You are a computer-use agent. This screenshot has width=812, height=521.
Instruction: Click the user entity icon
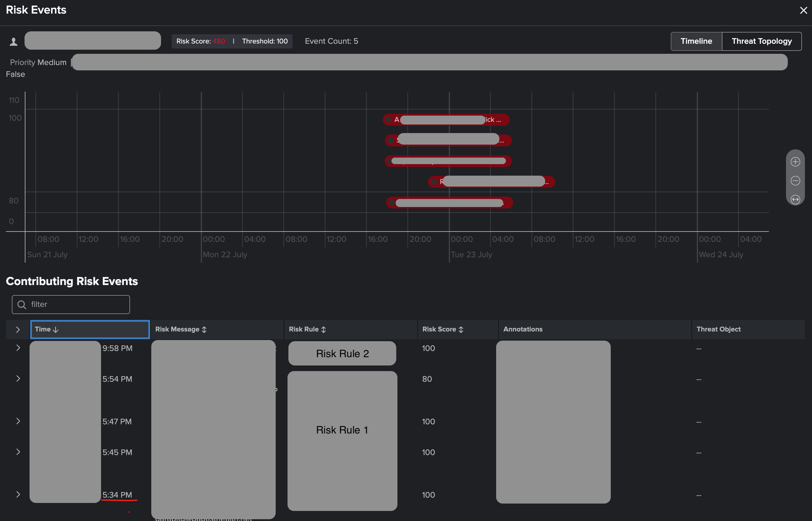click(14, 42)
